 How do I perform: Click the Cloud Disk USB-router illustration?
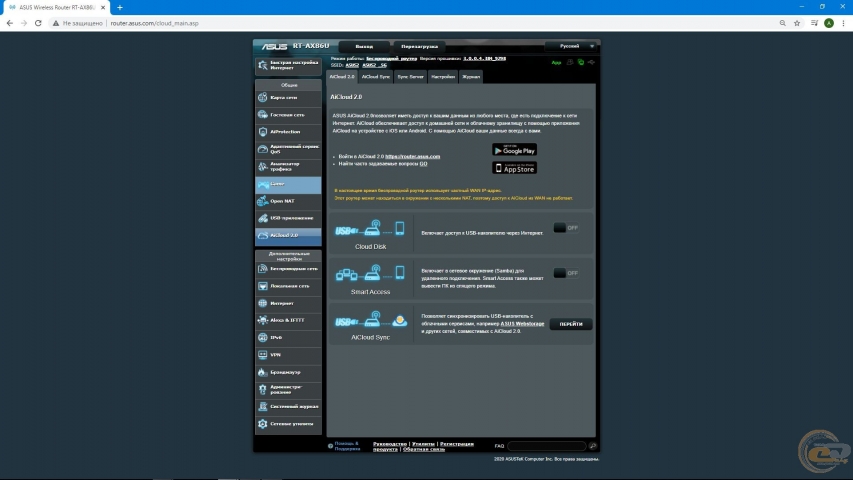coord(370,228)
